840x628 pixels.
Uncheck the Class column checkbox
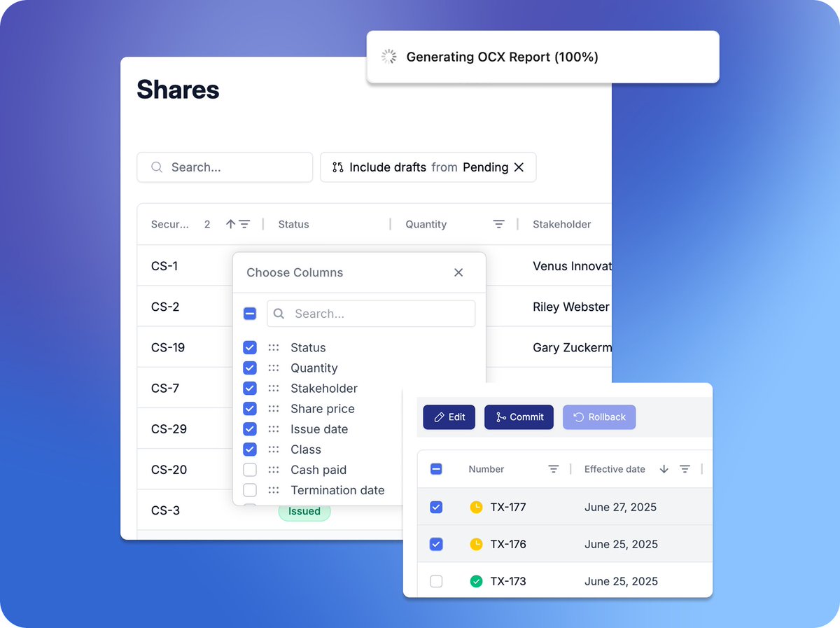coord(250,449)
